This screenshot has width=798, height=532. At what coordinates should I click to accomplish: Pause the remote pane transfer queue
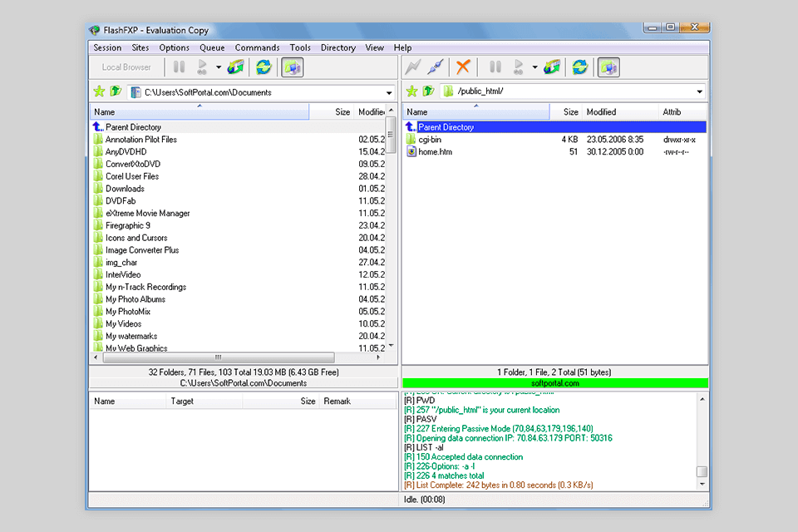pos(495,67)
